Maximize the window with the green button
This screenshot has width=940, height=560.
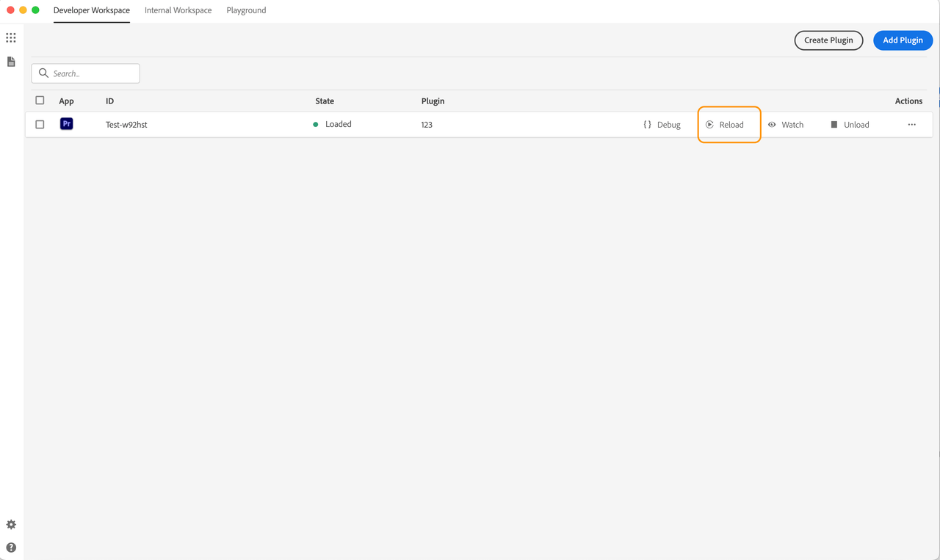point(35,10)
